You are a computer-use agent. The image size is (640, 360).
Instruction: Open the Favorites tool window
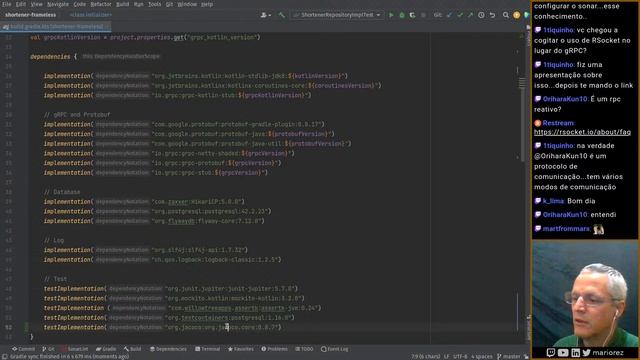click(x=241, y=349)
